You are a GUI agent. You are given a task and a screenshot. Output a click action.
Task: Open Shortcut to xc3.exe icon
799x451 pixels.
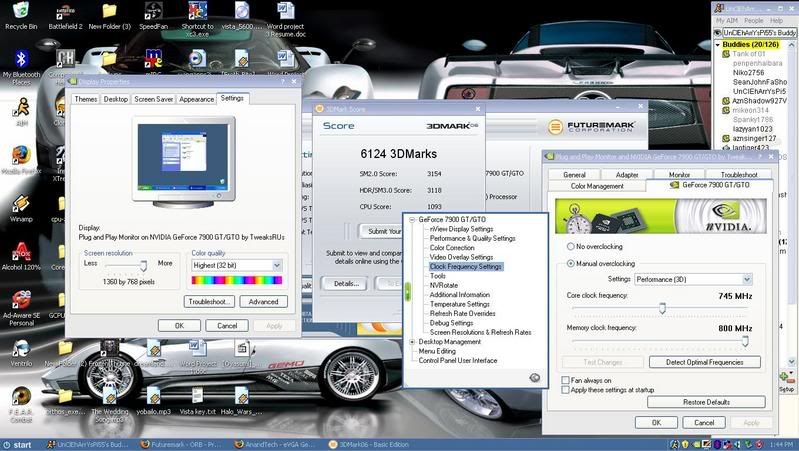(x=197, y=18)
